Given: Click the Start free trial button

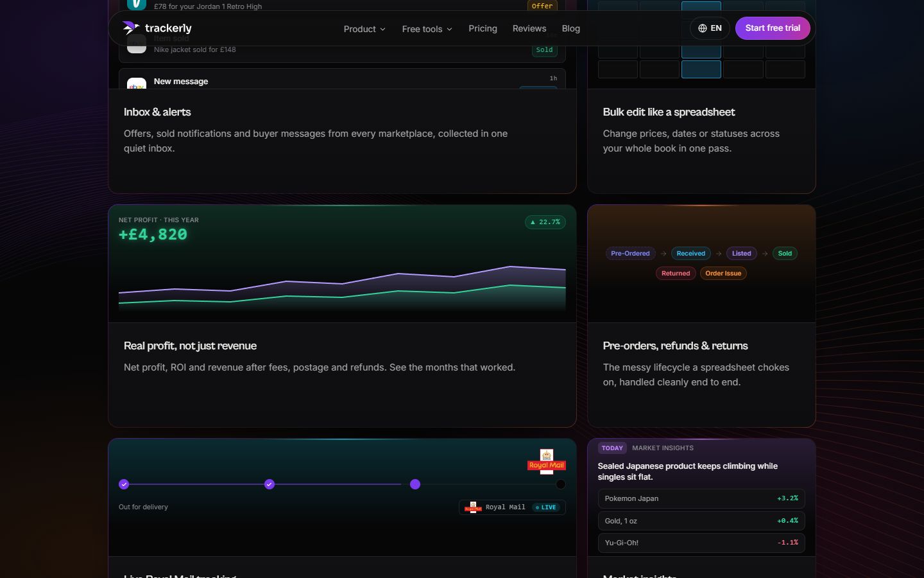Looking at the screenshot, I should click(773, 28).
